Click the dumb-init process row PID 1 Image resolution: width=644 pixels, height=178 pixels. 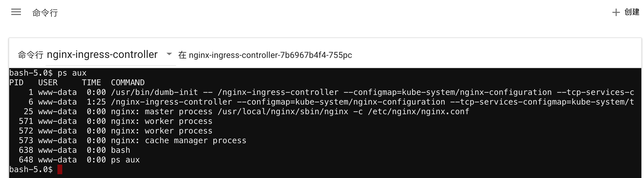[321, 92]
